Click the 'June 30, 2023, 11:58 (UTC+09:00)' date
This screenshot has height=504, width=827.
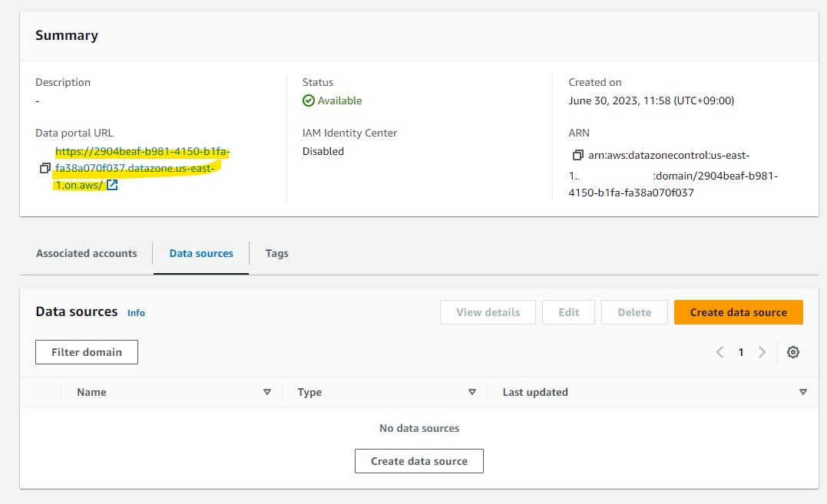pyautogui.click(x=651, y=100)
